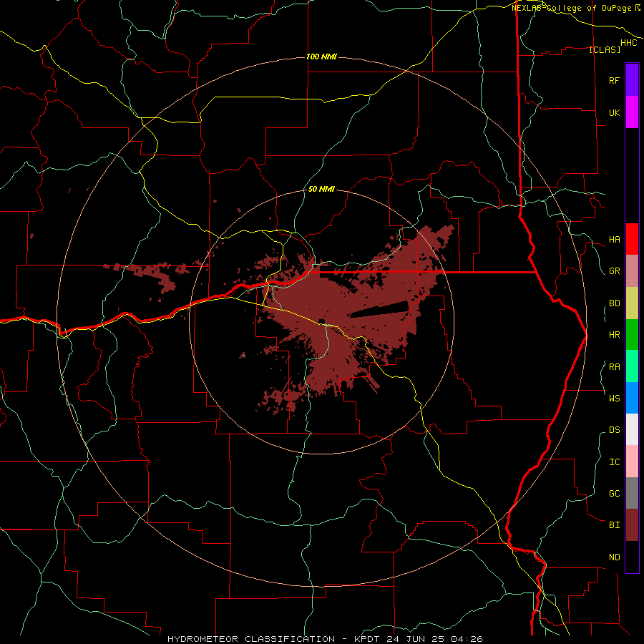This screenshot has height=644, width=644.
Task: Click the ND legend label
Action: [614, 557]
